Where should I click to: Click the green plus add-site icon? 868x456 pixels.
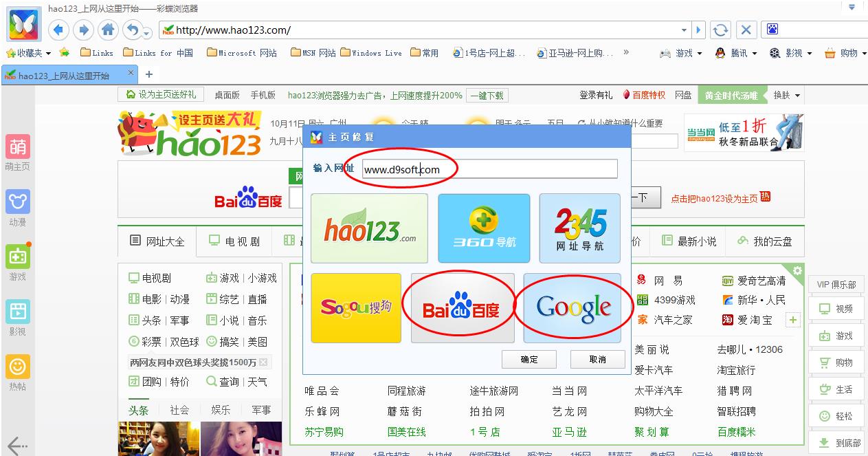(793, 321)
